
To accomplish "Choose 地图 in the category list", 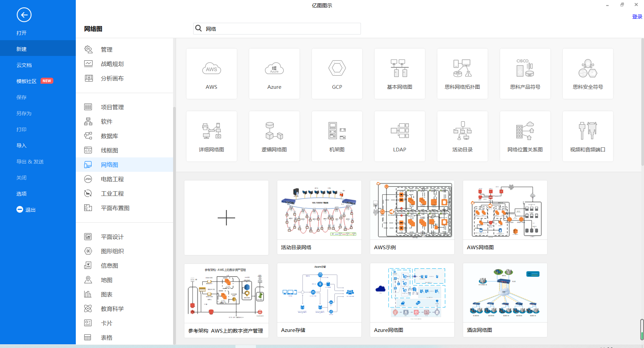I will pos(124,280).
